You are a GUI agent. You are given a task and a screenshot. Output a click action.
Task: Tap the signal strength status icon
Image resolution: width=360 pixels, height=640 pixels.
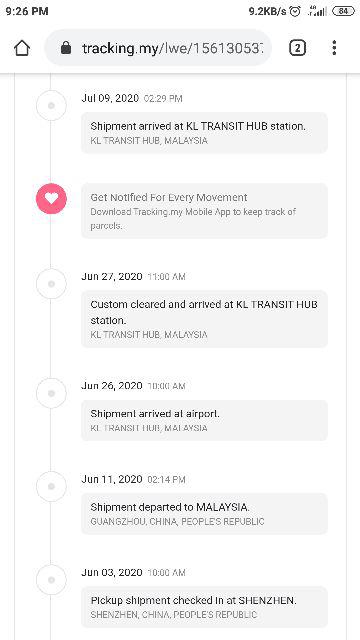317,11
